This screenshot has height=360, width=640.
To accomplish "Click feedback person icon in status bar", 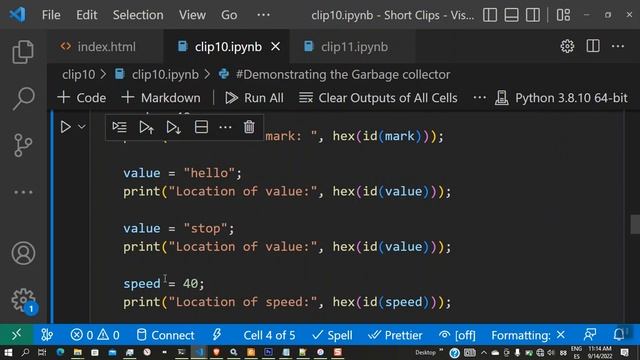I will (590, 335).
